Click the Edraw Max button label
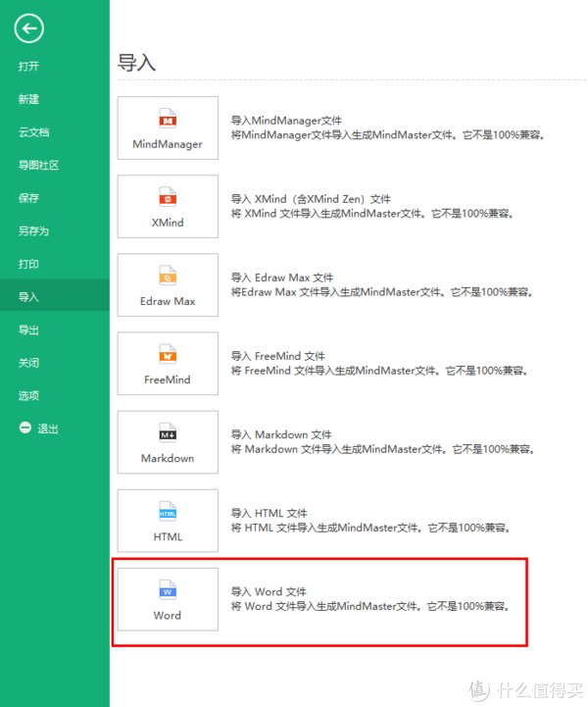 point(168,301)
